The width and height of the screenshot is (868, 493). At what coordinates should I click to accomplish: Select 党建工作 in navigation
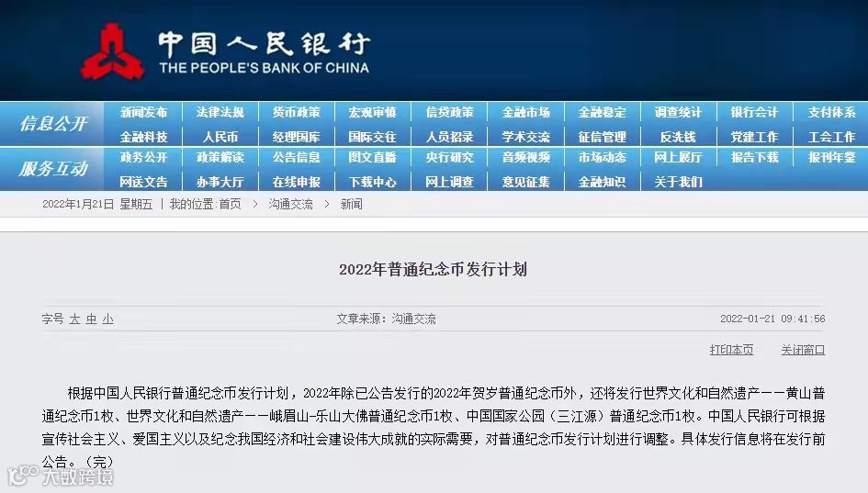(754, 137)
